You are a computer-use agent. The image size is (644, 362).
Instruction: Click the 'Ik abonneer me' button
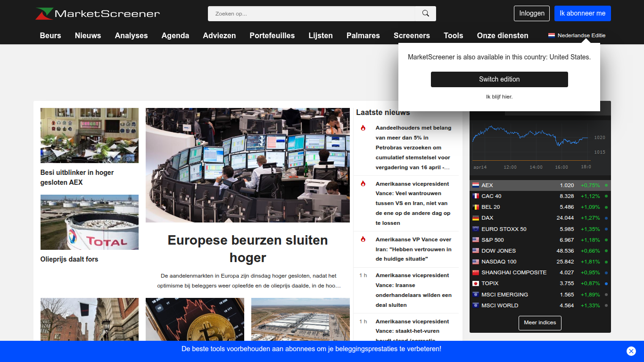[583, 13]
